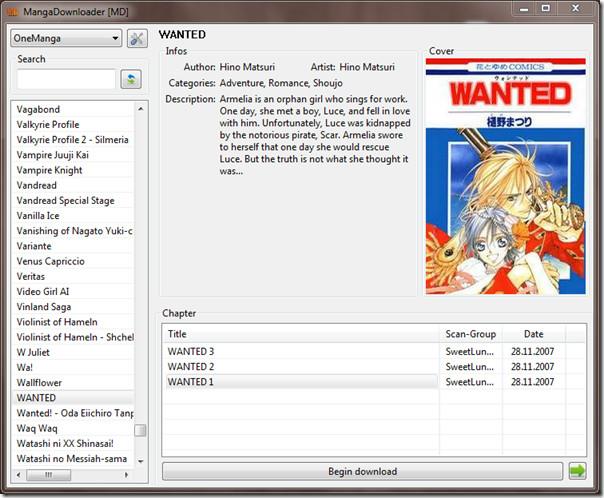Sort chapters by Scan-Group column header
Image resolution: width=604 pixels, height=498 pixels.
click(x=471, y=334)
